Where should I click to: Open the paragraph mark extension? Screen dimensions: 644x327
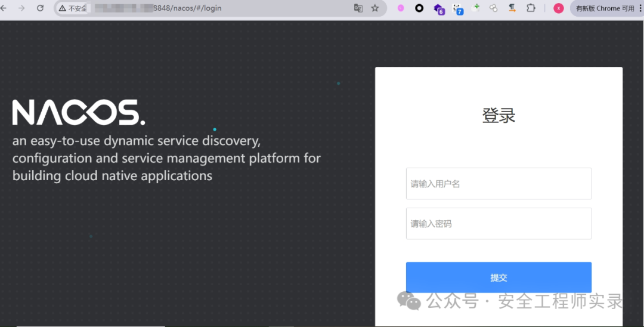[x=512, y=8]
